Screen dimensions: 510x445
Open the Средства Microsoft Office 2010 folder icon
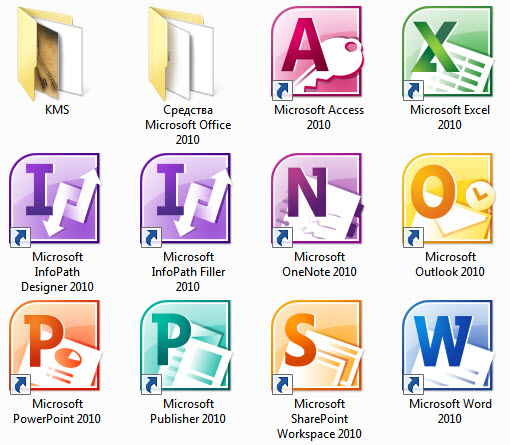point(181,53)
